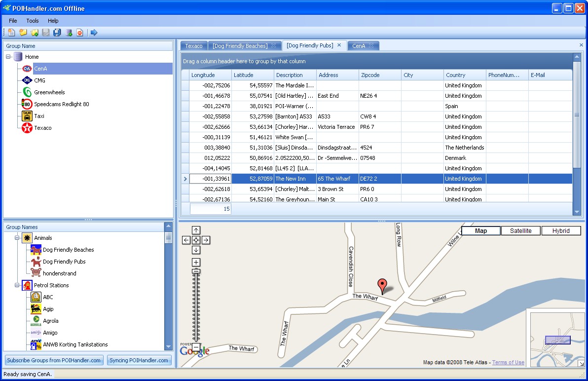Collapse the Petrol Stations tree node
This screenshot has width=588, height=381.
[17, 285]
